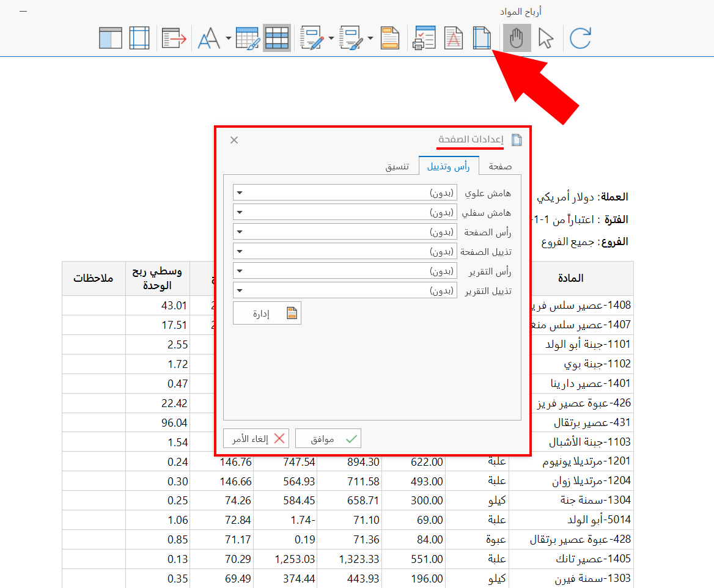Click the الفروع: جميع الفروع label
The height and width of the screenshot is (588, 714).
pos(584,242)
